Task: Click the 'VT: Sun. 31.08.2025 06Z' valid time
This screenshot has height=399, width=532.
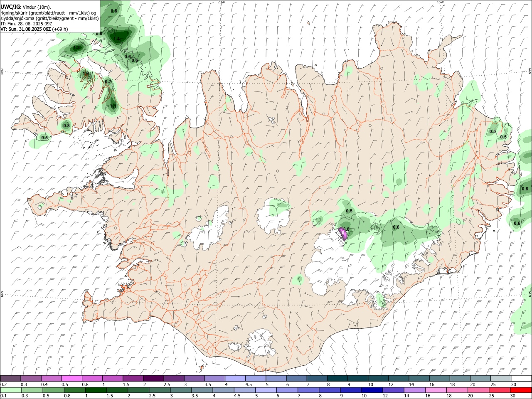Action: [x=26, y=29]
